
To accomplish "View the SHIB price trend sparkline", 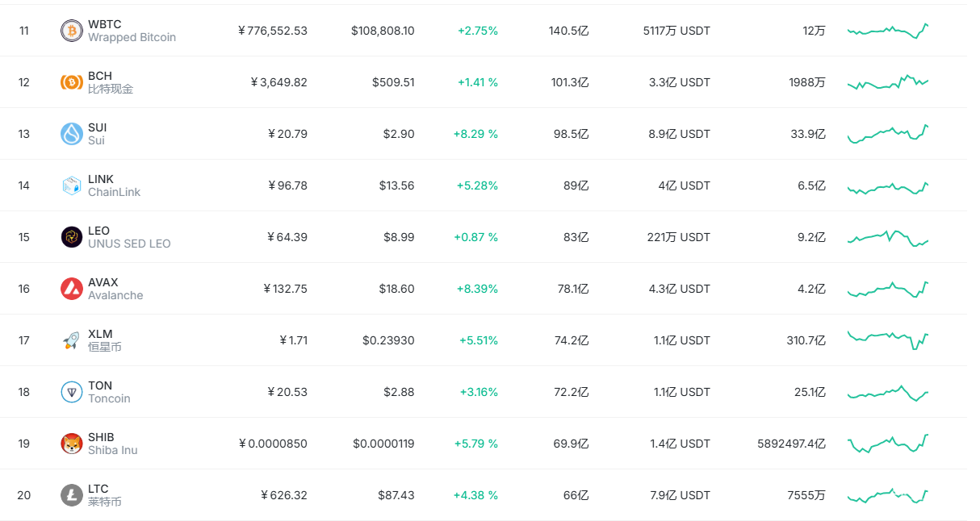I will tap(888, 444).
